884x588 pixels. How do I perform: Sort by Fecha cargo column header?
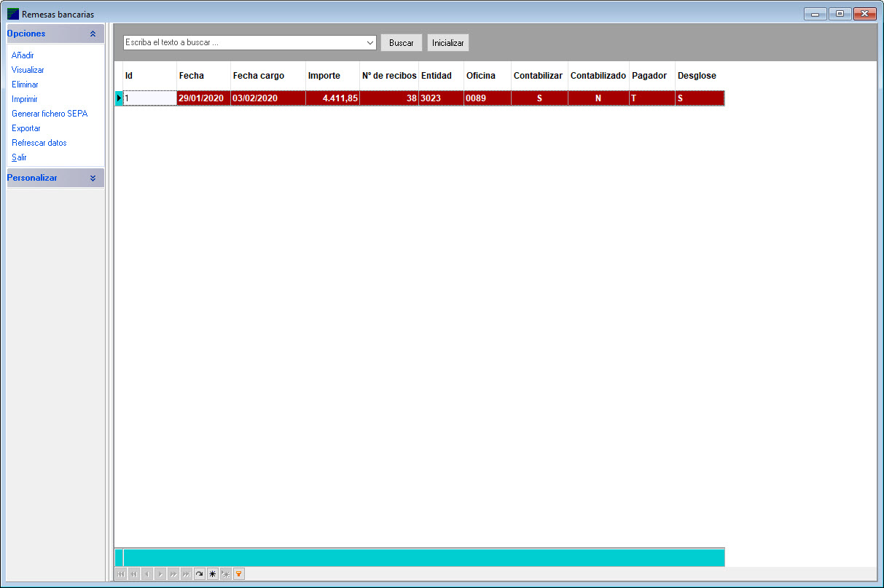[268, 76]
